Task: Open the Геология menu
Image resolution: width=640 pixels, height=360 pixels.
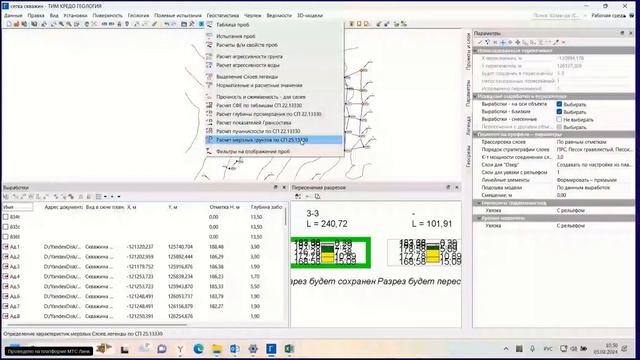Action: pos(138,16)
